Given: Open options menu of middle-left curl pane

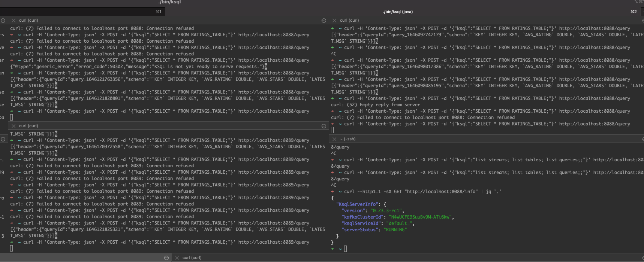Looking at the screenshot, I should coord(324,126).
